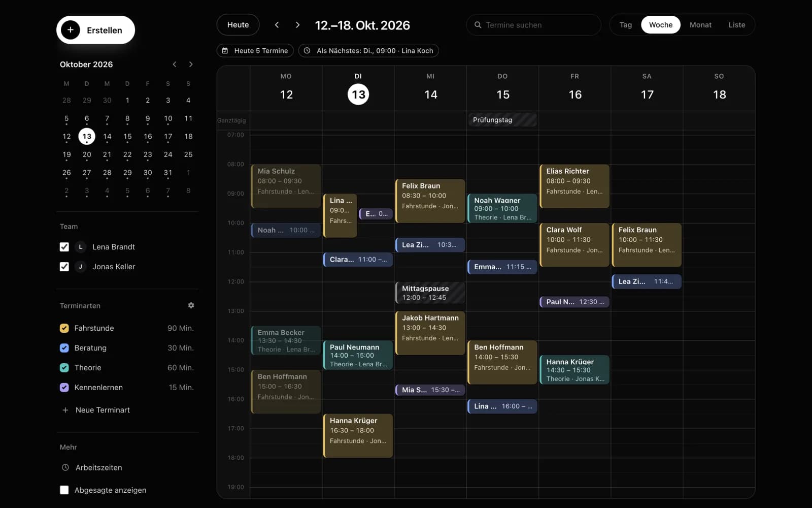
Task: Show previous month in mini calendar
Action: 175,64
